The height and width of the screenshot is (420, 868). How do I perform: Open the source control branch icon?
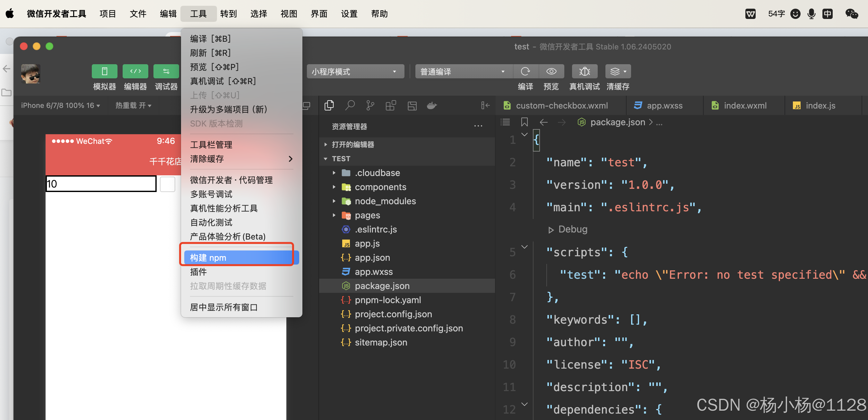click(x=370, y=106)
